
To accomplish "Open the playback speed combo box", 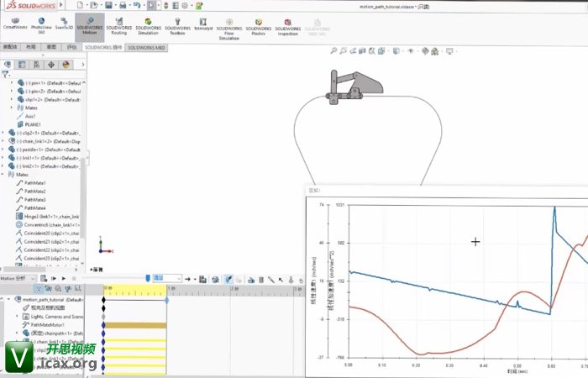I will click(166, 278).
